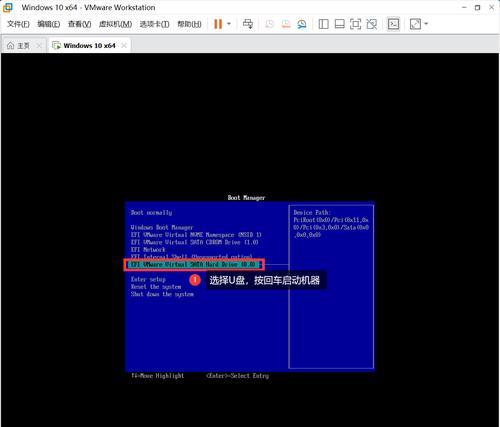Select EFI VMware Virtual SATA Hard Drive entry
The height and width of the screenshot is (427, 500).
coord(194,265)
